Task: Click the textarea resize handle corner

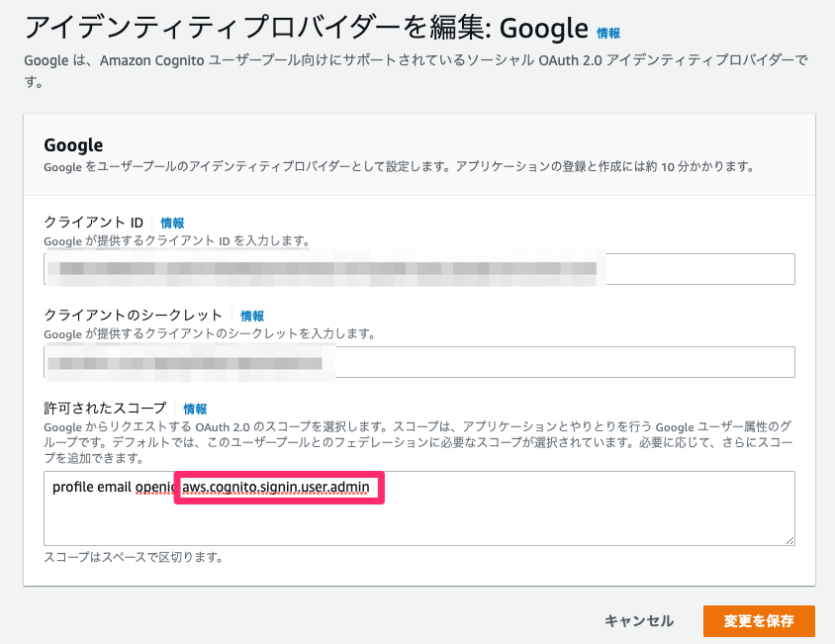Action: (789, 540)
